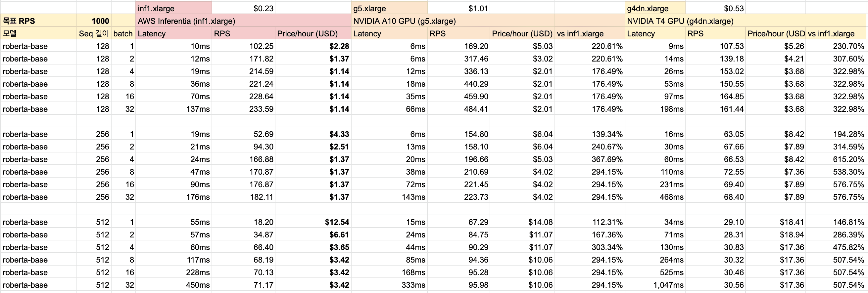Select the AWS Inferentia (inf1.xlarge) header cell
Viewport: 868px width, 293px height.
click(x=186, y=21)
